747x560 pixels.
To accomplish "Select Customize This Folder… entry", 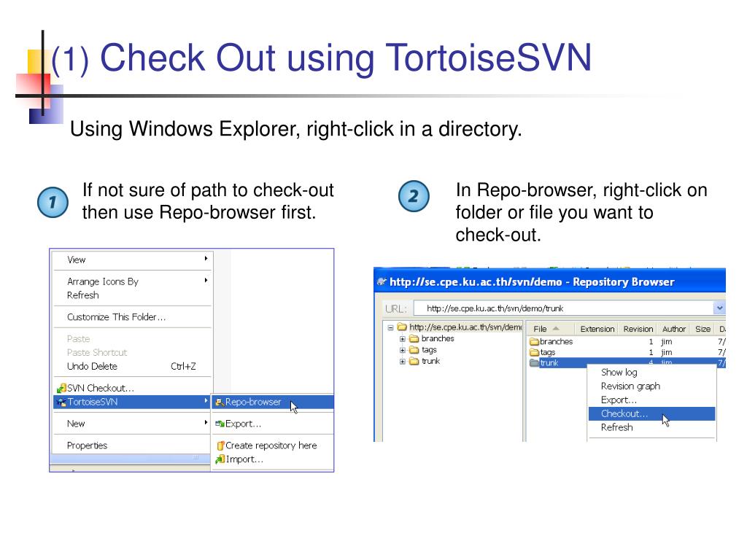I will (x=133, y=317).
